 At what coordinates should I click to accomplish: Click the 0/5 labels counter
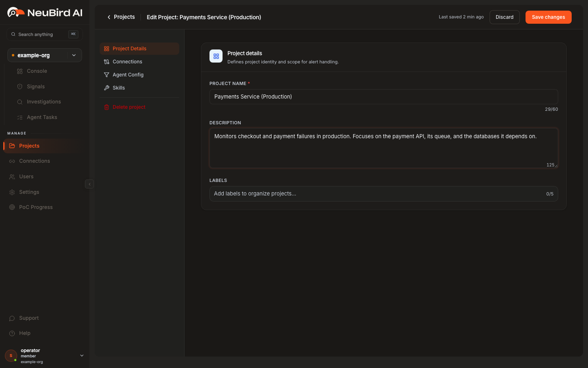click(550, 194)
